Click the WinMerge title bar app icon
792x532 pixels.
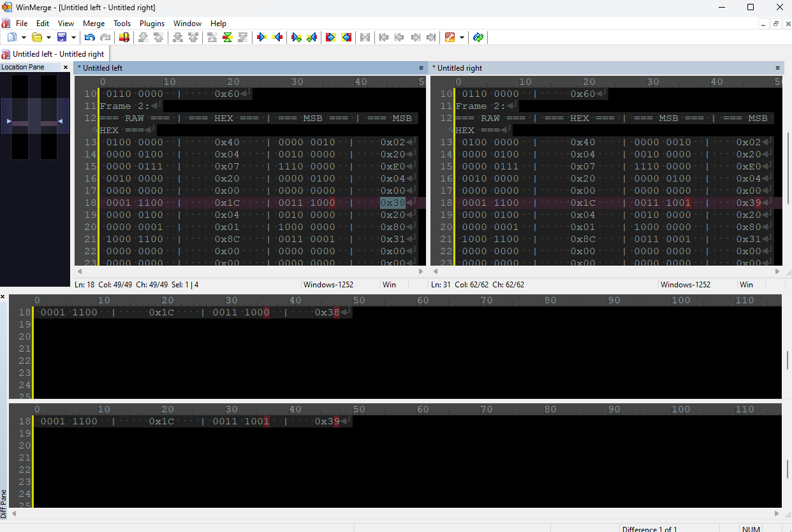point(6,7)
